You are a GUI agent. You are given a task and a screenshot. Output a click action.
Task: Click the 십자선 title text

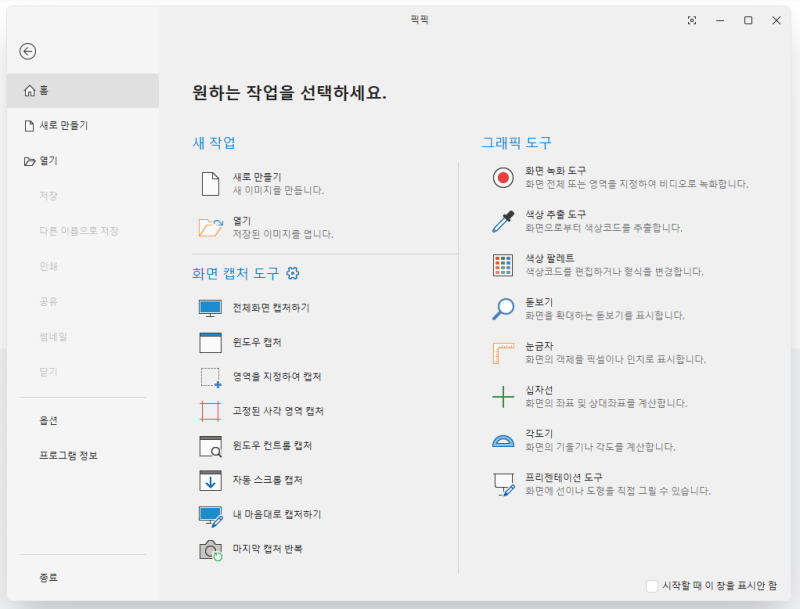click(x=539, y=390)
